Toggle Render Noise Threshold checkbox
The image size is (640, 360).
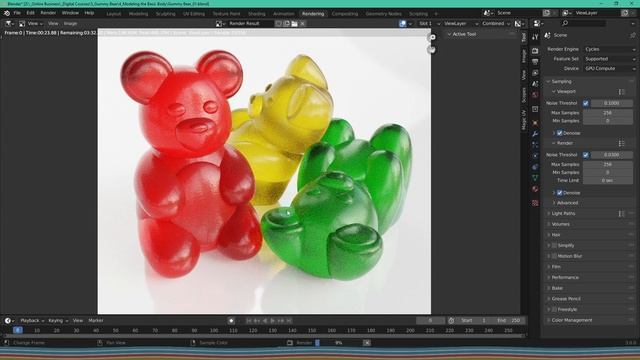coord(586,155)
